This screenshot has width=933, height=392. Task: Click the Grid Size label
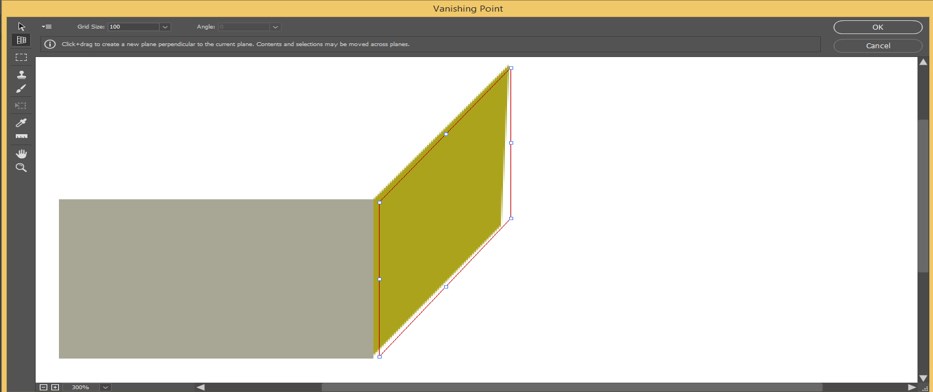click(90, 27)
